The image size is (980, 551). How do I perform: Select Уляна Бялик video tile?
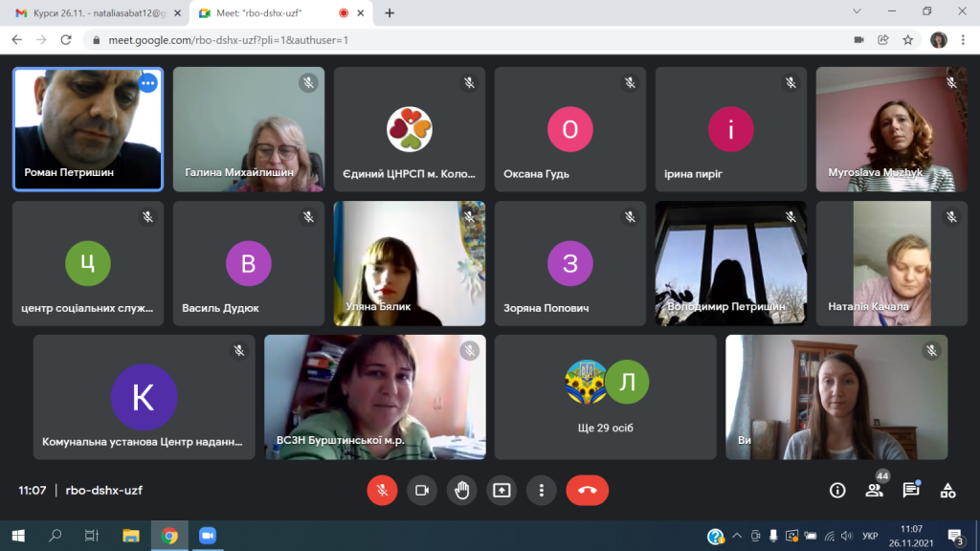(410, 263)
